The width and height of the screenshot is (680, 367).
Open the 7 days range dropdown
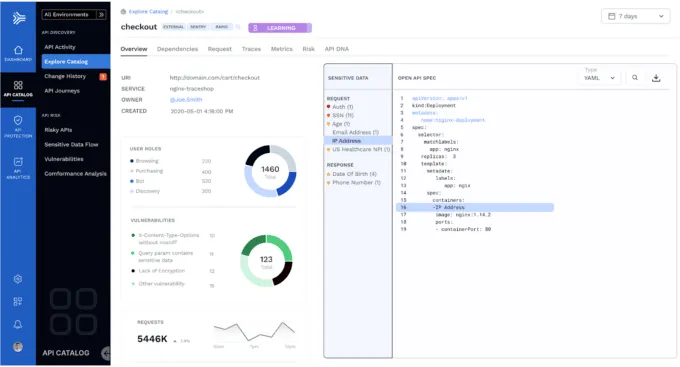tap(635, 16)
